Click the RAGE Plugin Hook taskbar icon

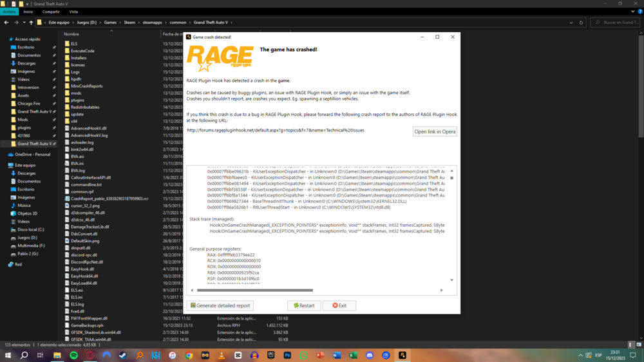coord(402,355)
